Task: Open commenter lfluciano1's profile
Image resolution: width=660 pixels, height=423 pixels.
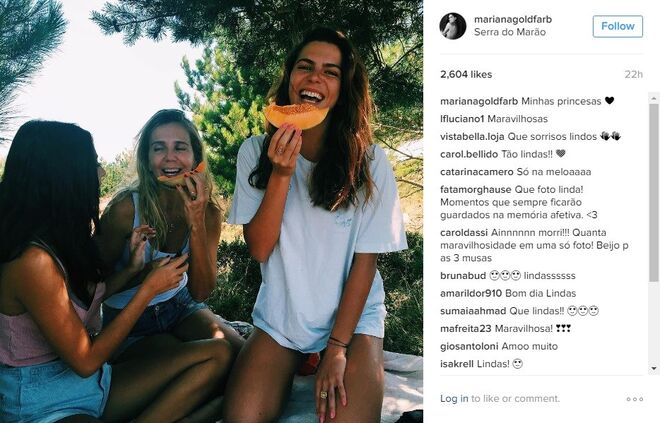Action: (462, 119)
